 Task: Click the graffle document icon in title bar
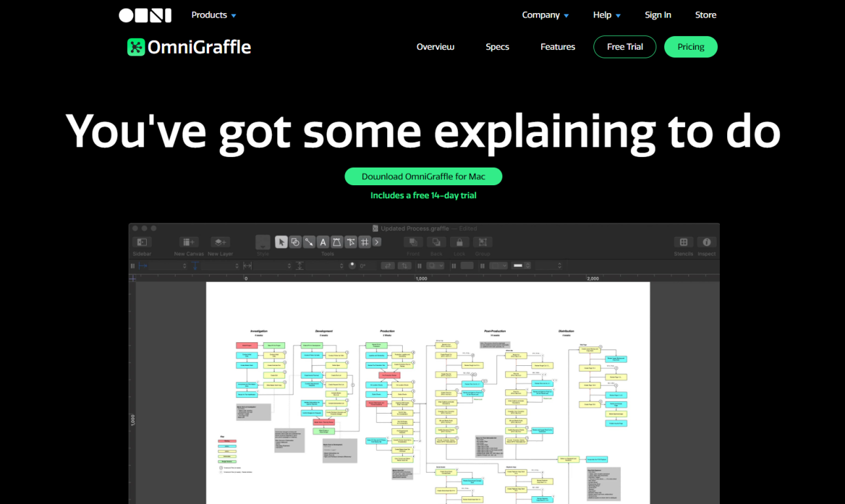375,228
